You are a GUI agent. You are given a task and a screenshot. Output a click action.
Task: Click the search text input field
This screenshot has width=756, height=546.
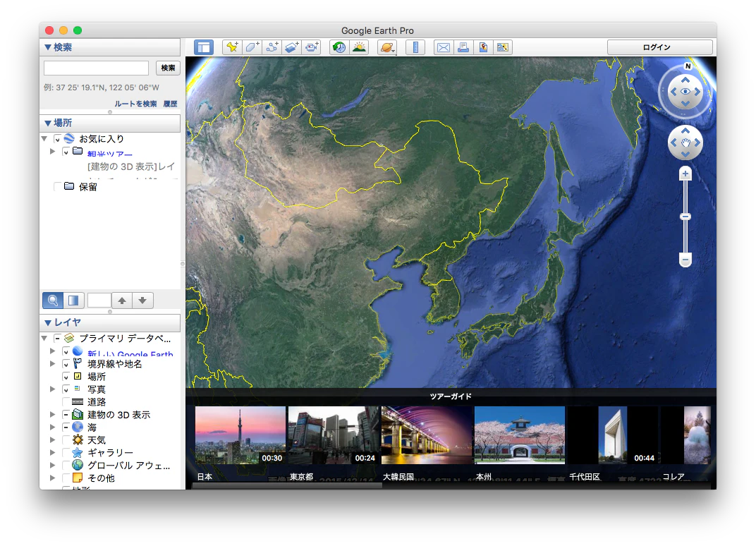point(96,68)
